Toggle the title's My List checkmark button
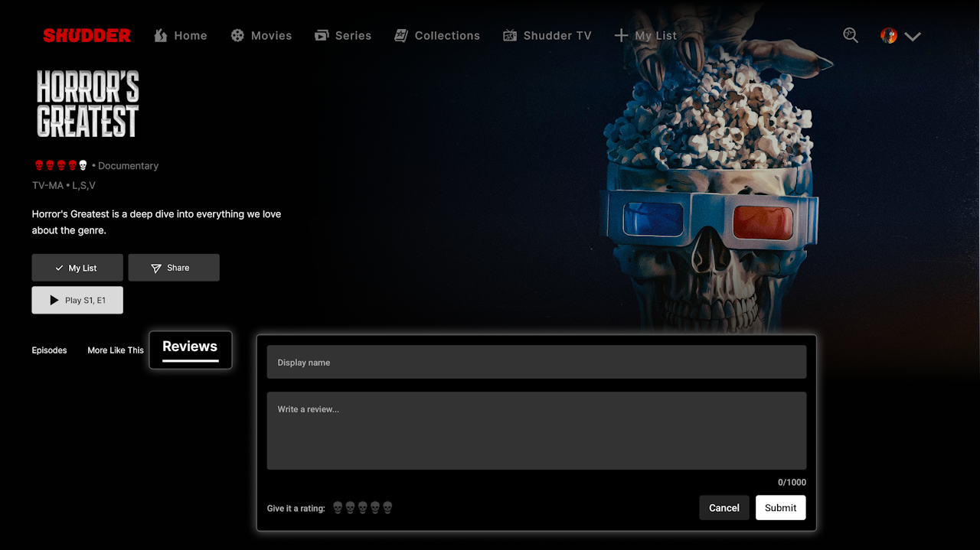The image size is (980, 550). coord(77,268)
